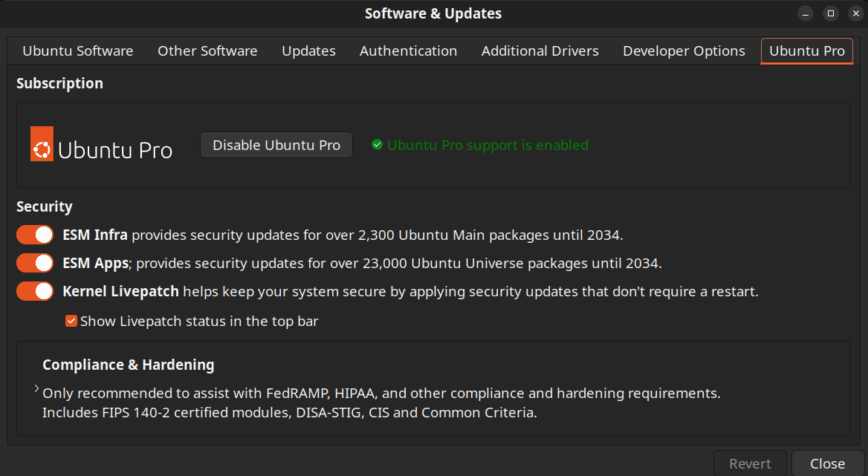Select the Authentication tab
Image resolution: width=868 pixels, height=476 pixels.
408,51
